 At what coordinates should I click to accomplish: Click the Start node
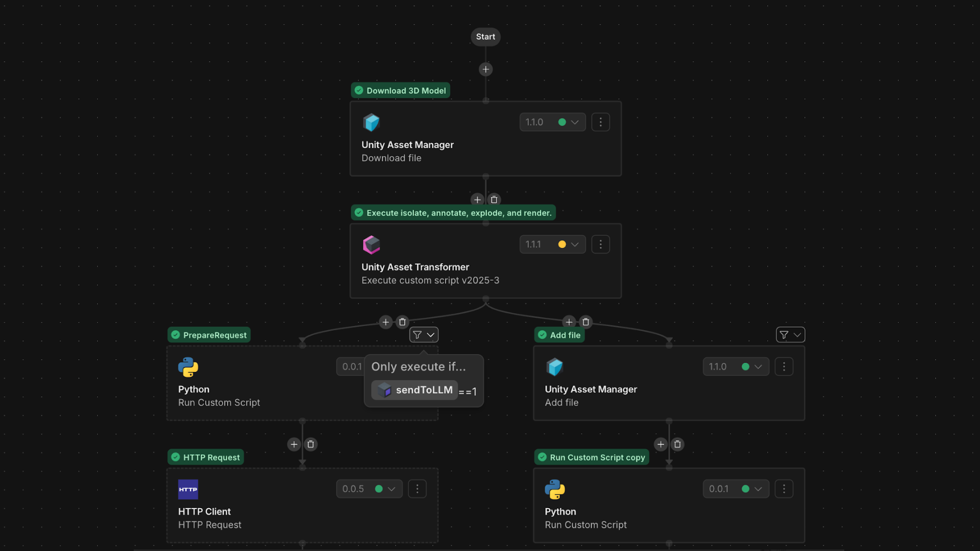485,37
